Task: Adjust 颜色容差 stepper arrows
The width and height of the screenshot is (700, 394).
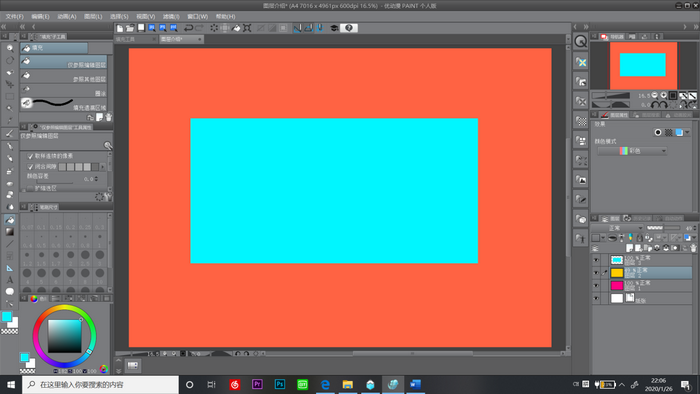Action: point(96,178)
